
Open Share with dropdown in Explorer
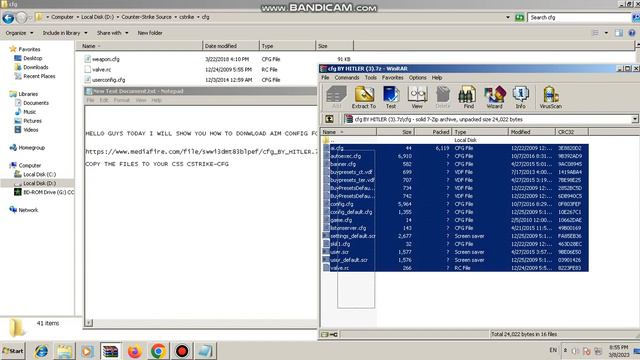tap(112, 33)
